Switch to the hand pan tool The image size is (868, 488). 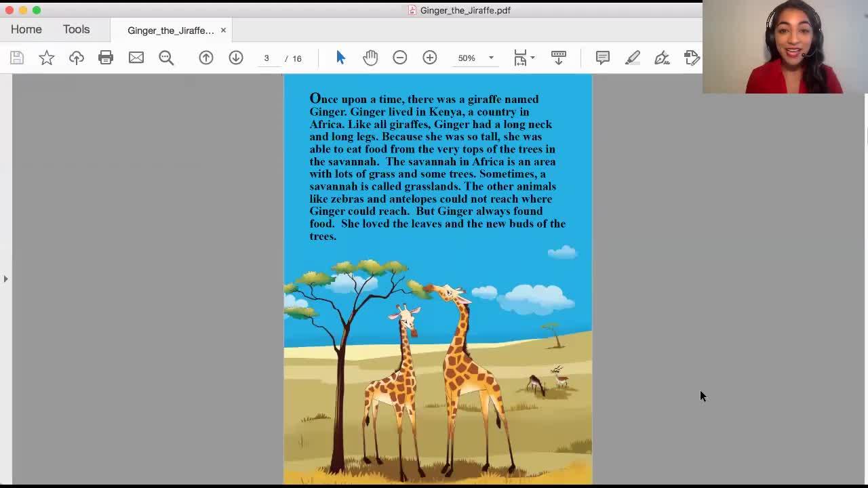click(x=370, y=58)
